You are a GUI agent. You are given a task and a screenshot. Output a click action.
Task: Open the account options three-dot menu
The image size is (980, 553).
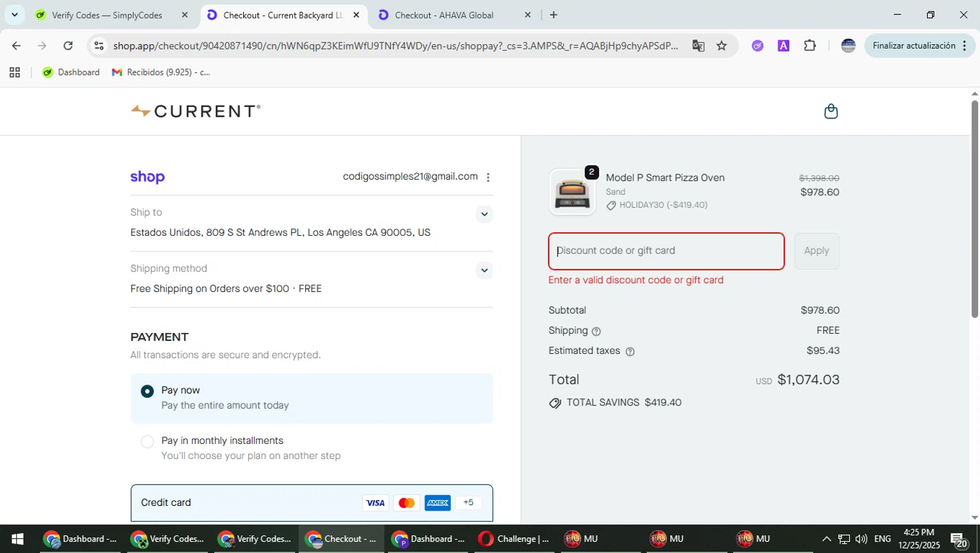[x=488, y=177]
